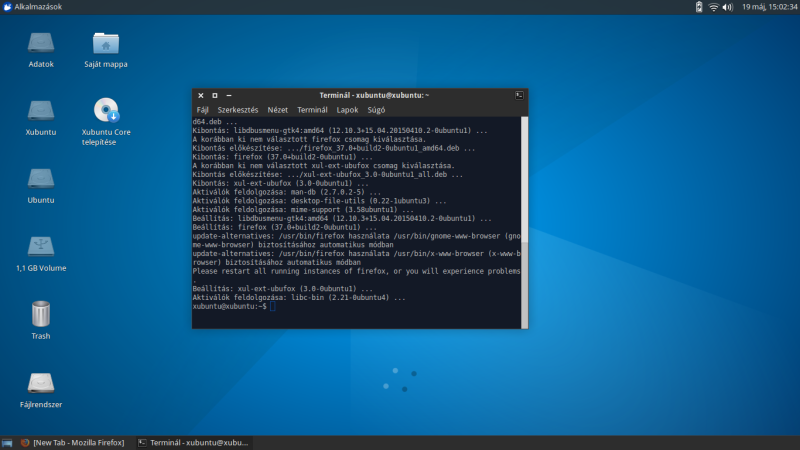Open the volume indicator icon
Viewport: 800px width, 450px height.
click(x=728, y=7)
